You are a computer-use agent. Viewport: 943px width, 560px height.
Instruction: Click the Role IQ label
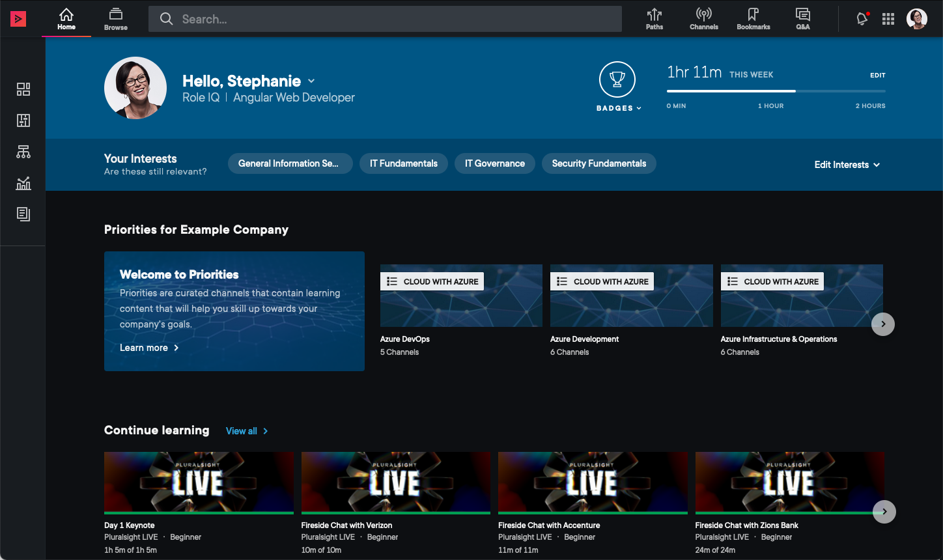[201, 98]
